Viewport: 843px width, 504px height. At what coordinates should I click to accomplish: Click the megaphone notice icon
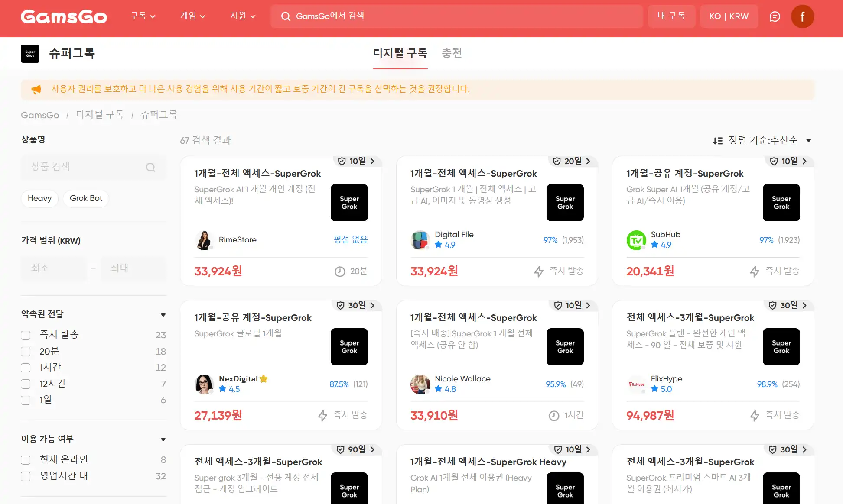pos(36,89)
